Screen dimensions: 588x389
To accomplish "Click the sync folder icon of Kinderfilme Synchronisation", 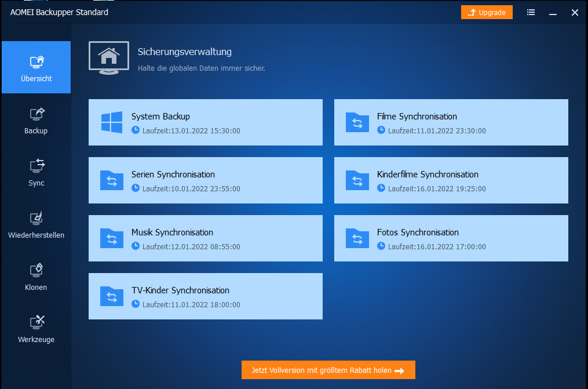I will (x=357, y=180).
